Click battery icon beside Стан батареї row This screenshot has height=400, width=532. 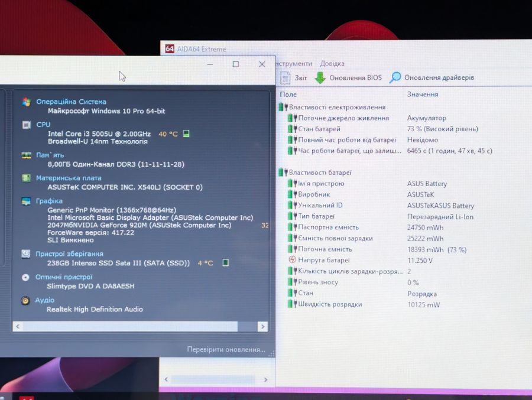point(293,129)
